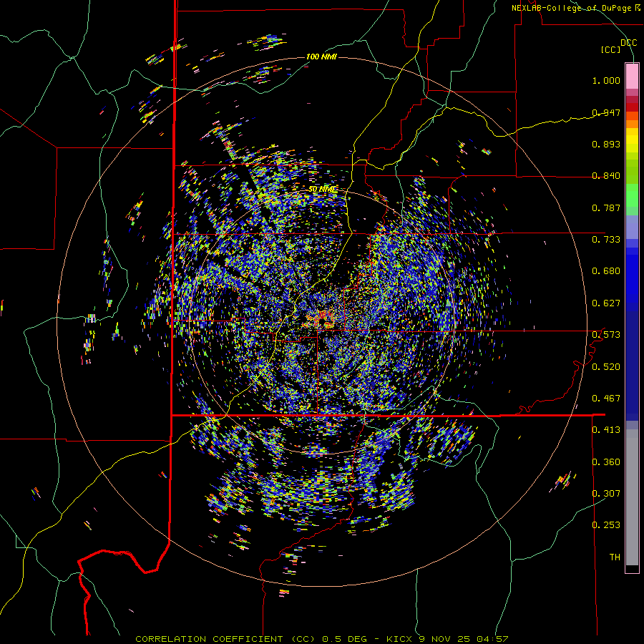
Task: Select the 0.253 color scale value
Action: 606,525
